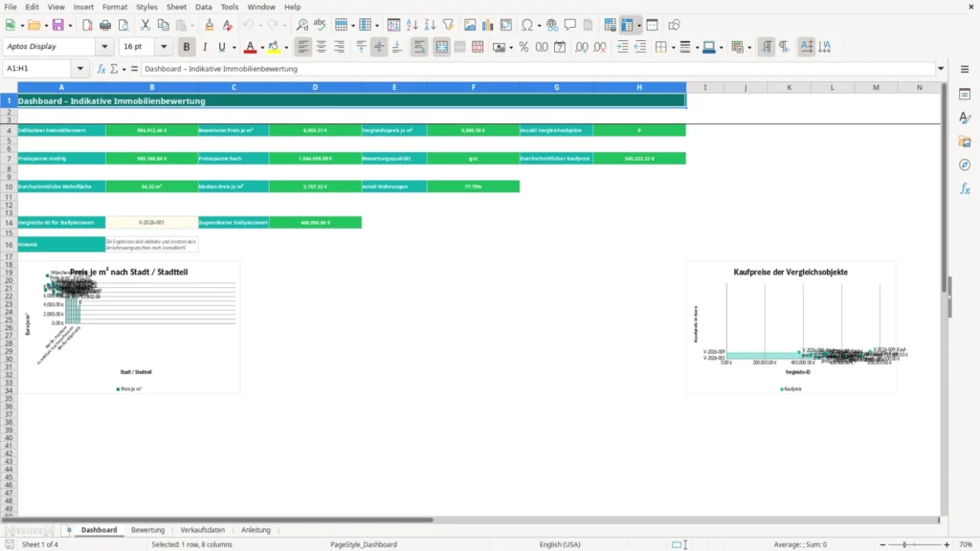Format the cell as percent
This screenshot has height=551, width=980.
pyautogui.click(x=523, y=47)
